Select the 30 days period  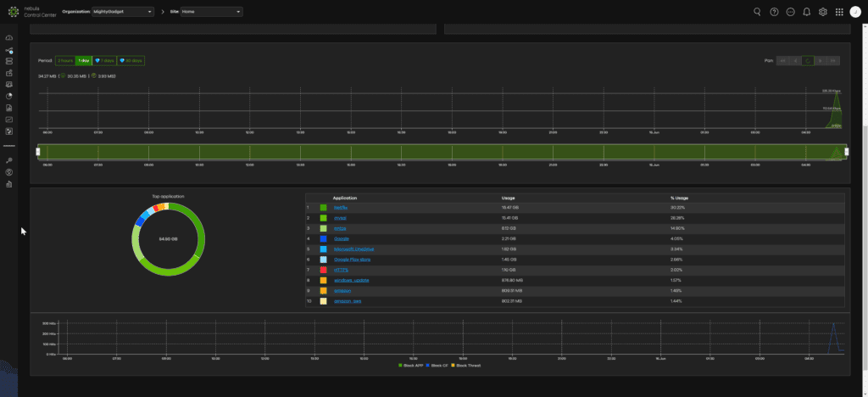pos(131,60)
